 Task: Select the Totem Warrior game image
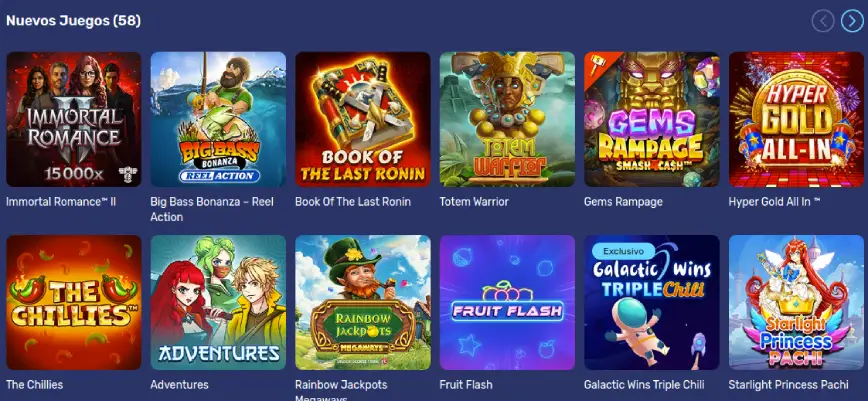coord(507,119)
